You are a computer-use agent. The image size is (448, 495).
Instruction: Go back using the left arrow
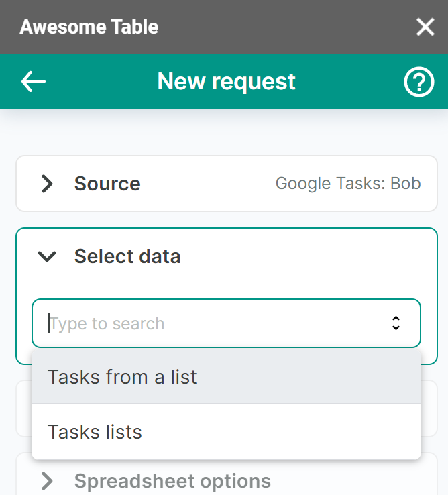pyautogui.click(x=33, y=82)
